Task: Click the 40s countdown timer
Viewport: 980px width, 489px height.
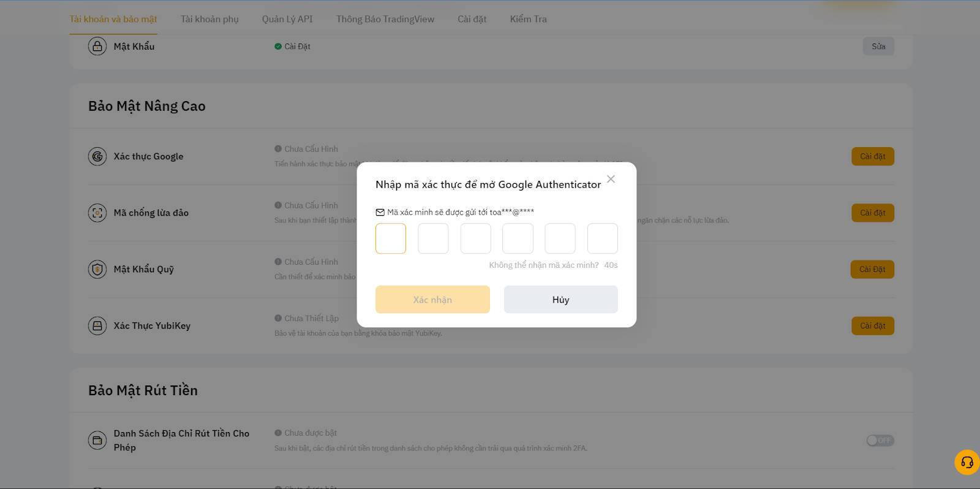Action: [x=611, y=265]
